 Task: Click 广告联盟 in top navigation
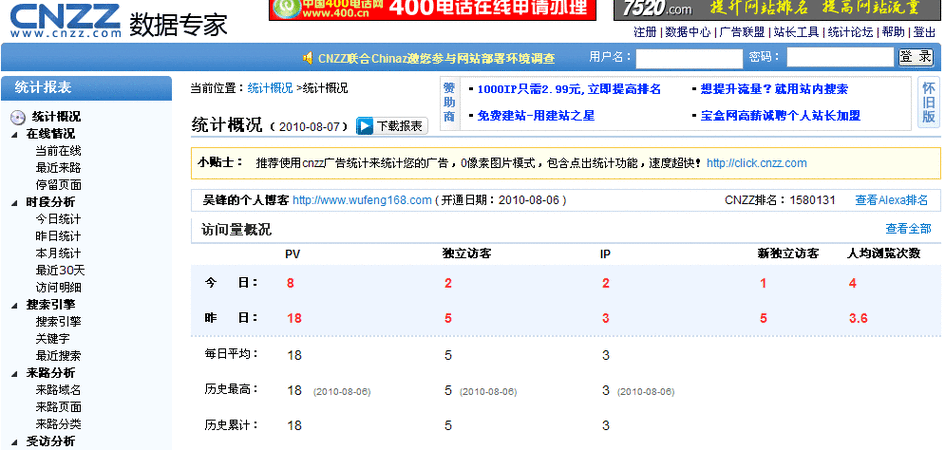click(742, 33)
